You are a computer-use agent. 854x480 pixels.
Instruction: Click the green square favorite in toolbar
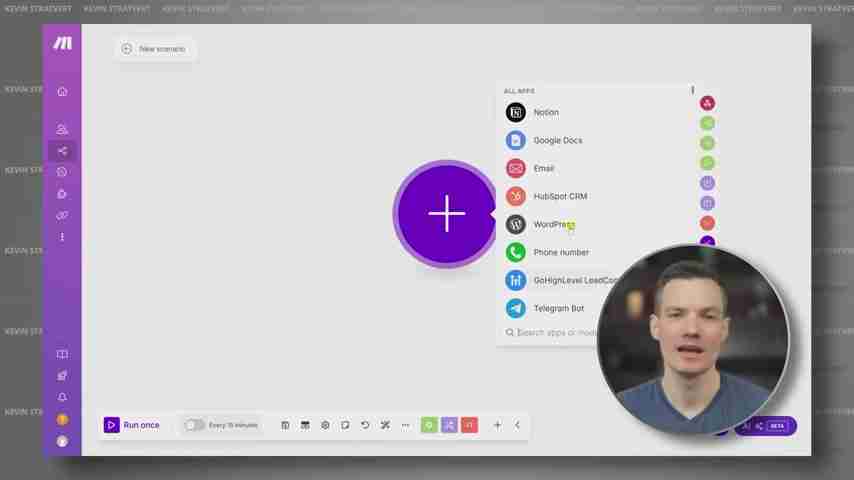(429, 425)
